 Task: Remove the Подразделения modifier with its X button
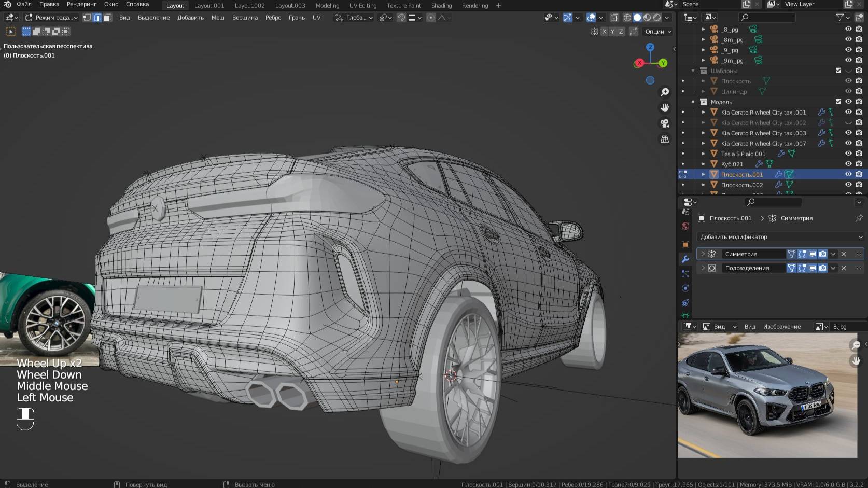tap(844, 268)
